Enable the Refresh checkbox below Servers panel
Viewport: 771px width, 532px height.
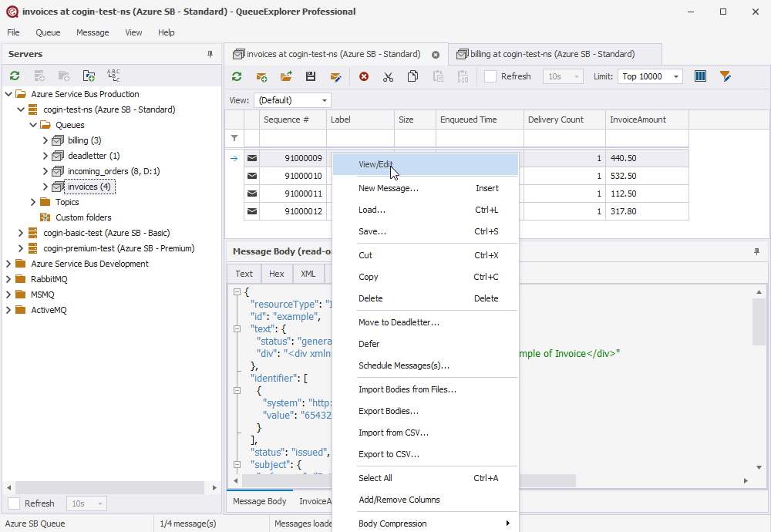(14, 503)
